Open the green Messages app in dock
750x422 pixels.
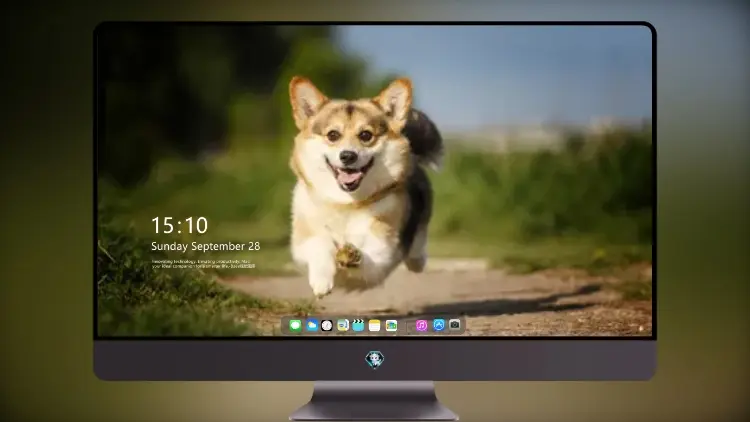click(295, 326)
